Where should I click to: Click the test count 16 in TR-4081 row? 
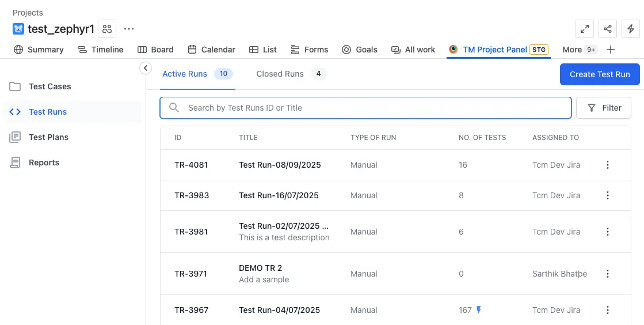[463, 165]
